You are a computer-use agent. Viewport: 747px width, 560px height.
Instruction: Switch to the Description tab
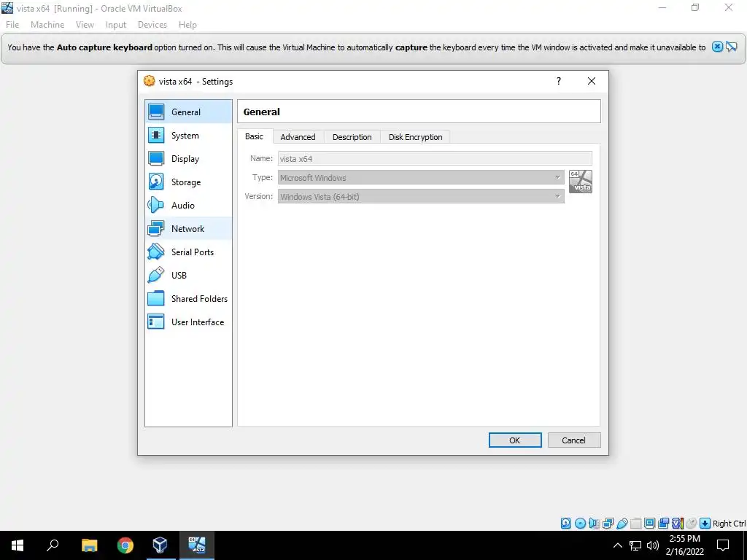click(x=352, y=137)
